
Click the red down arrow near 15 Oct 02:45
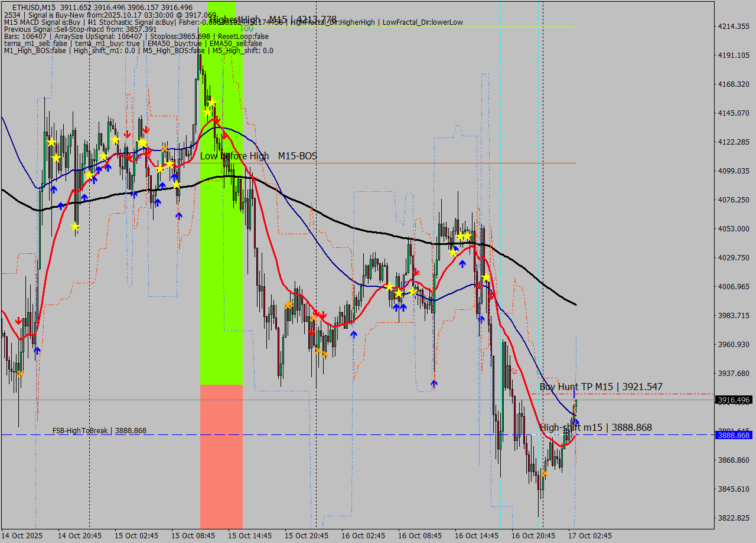[x=127, y=135]
